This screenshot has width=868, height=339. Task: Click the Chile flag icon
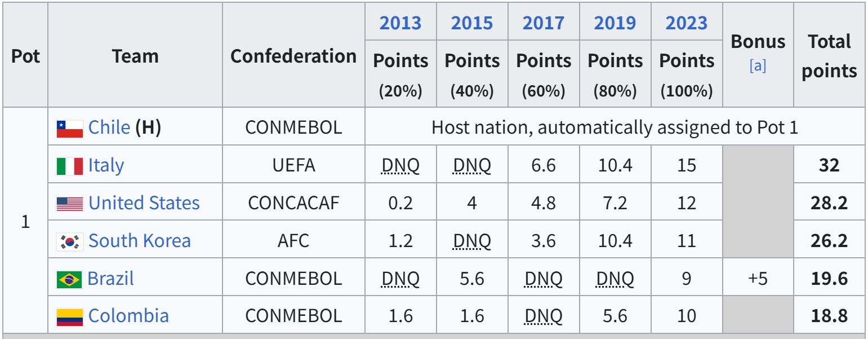click(x=70, y=129)
